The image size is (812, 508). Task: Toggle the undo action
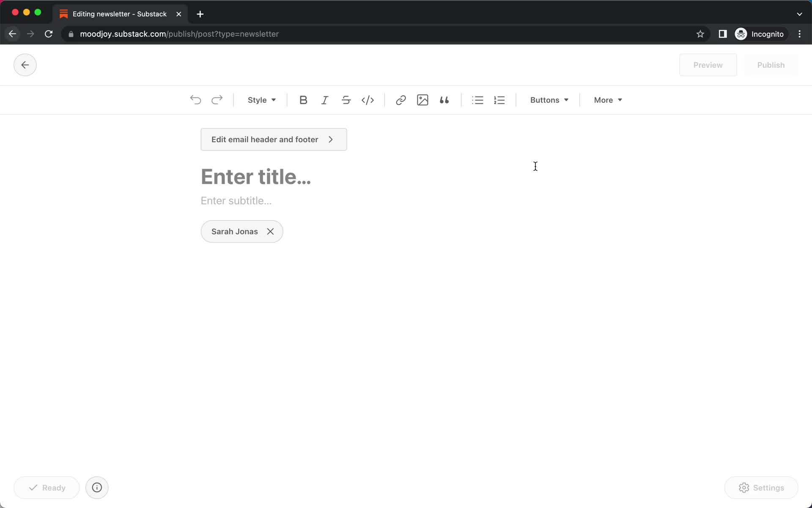(195, 99)
